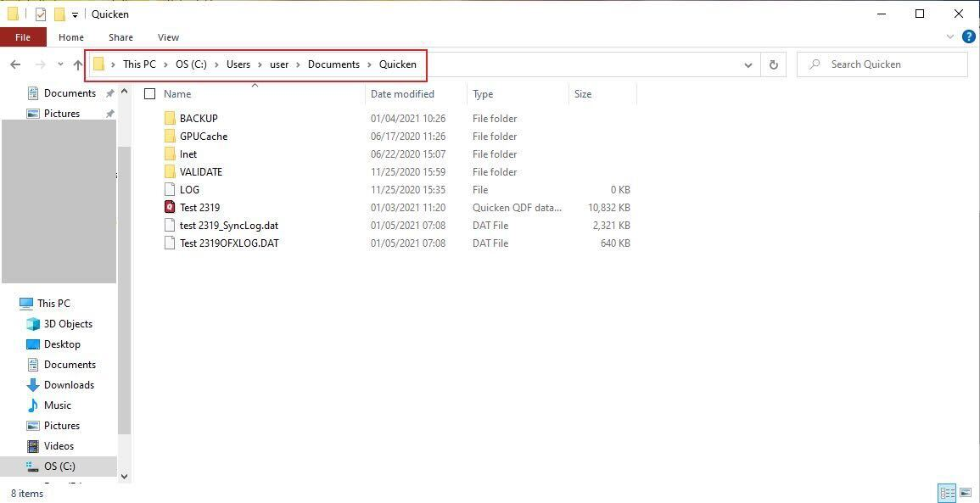Click the 2,321 KB size value

pyautogui.click(x=611, y=225)
